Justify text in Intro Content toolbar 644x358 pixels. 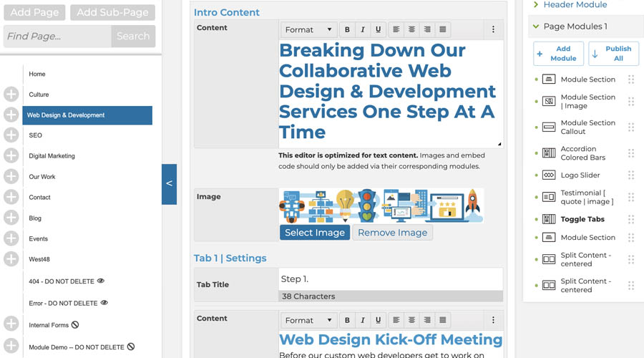click(x=442, y=29)
